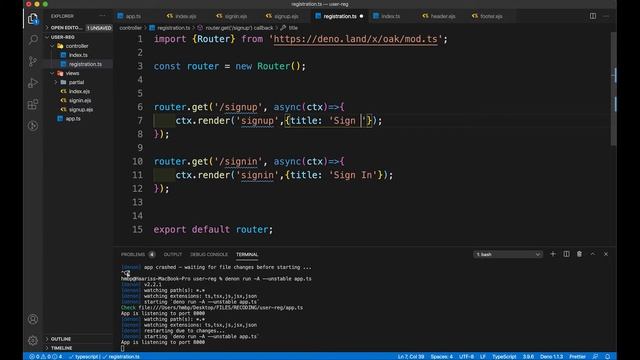Viewport: 640px width, 360px height.
Task: Click line number 15 in the gutter
Action: tap(138, 229)
